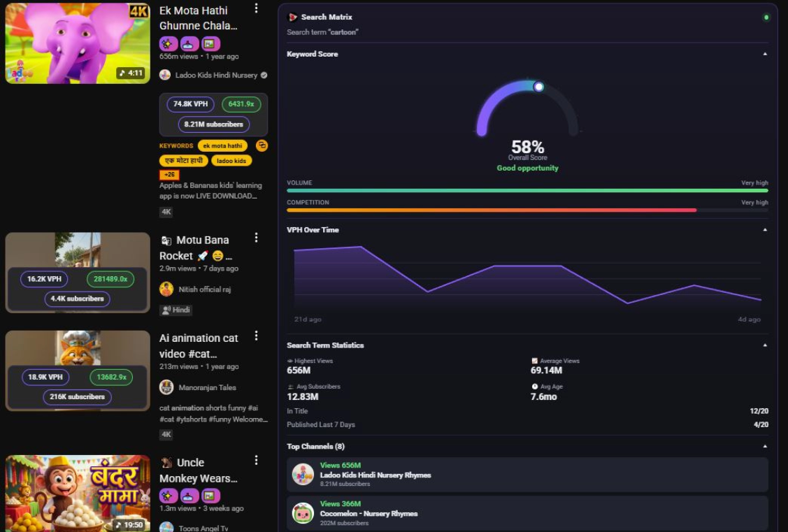Open the Ladoo Kids Hindi Nursery channel name

click(216, 75)
